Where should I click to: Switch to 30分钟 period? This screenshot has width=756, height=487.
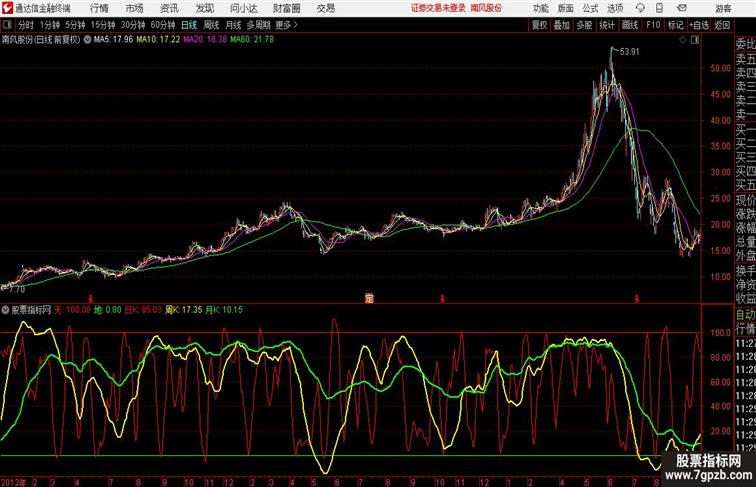pyautogui.click(x=133, y=25)
